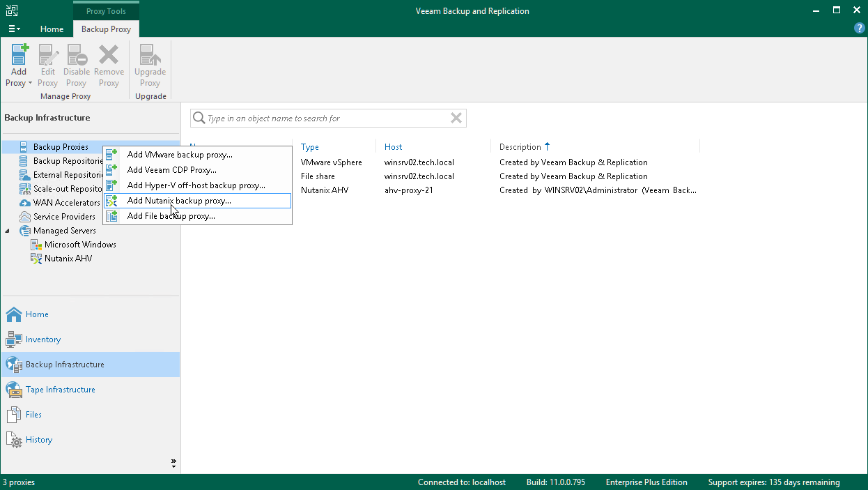Select the WAN Accelerators cloud icon

[x=24, y=203]
